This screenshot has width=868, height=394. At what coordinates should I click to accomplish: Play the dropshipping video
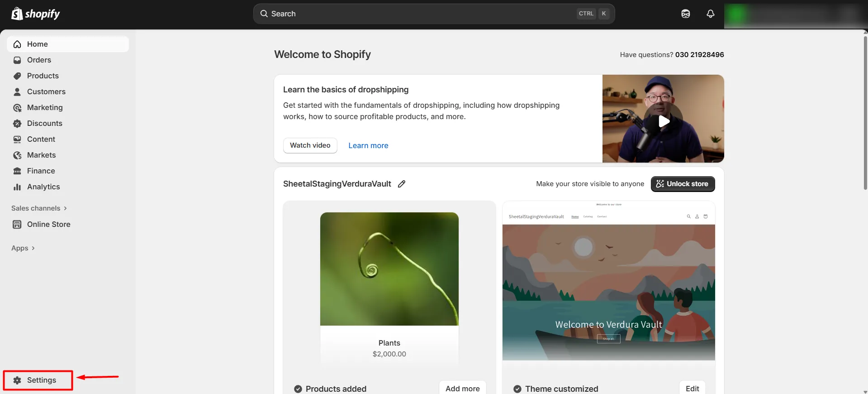pos(664,121)
